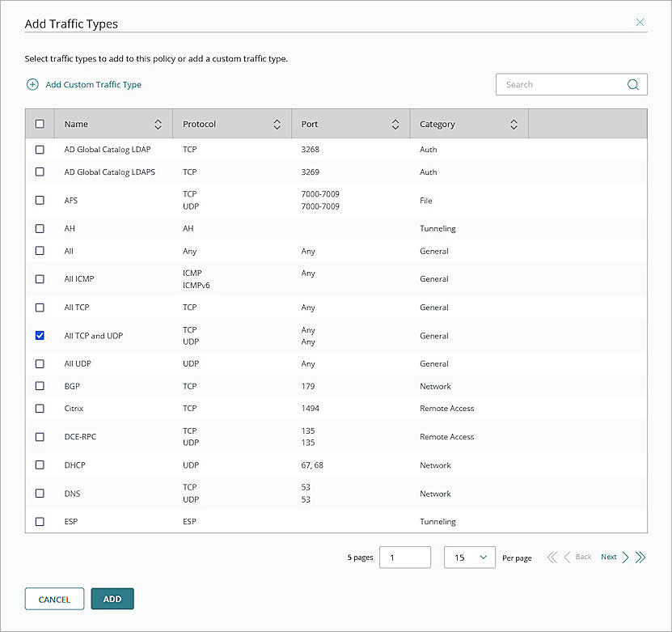Sort entries by Category using the column arrows
This screenshot has width=672, height=632.
[x=514, y=124]
